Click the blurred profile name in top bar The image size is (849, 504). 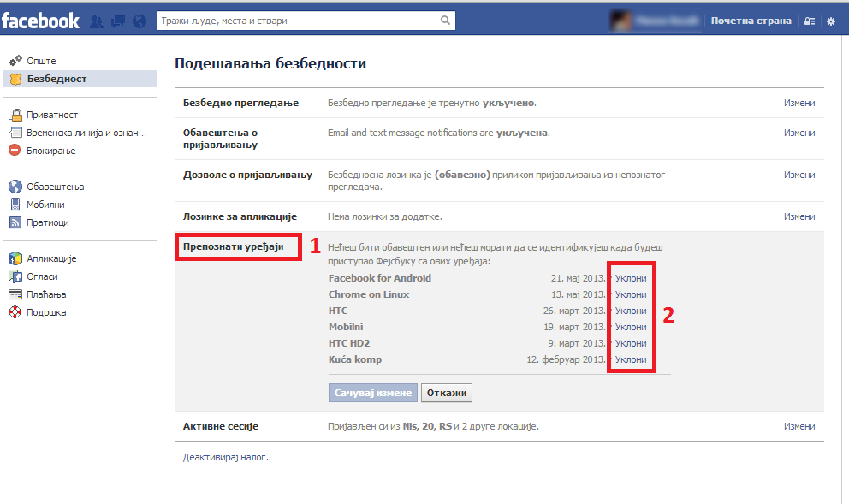pyautogui.click(x=667, y=21)
